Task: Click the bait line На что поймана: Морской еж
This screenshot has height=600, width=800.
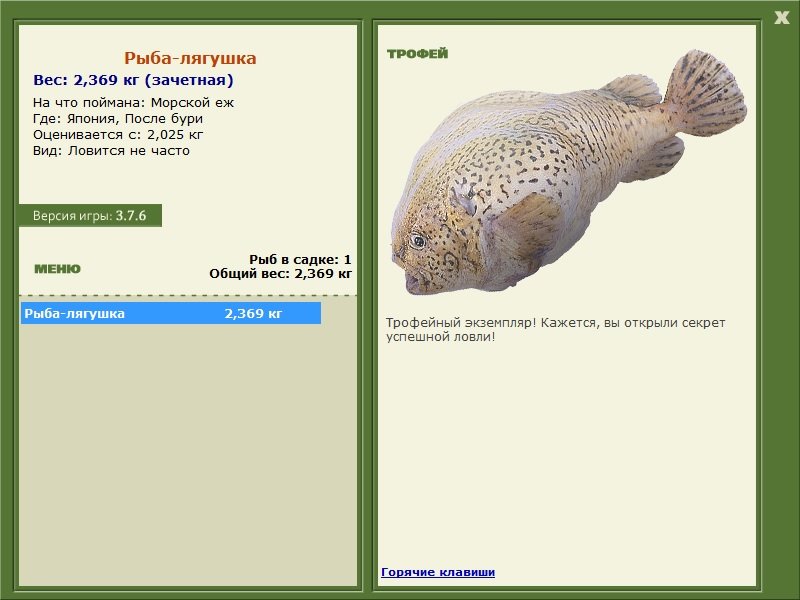Action: pos(133,103)
